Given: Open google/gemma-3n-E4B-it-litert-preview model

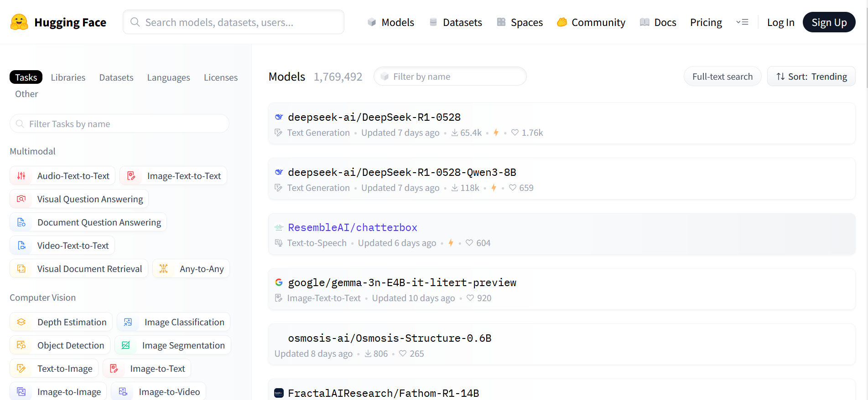Looking at the screenshot, I should coord(561,289).
